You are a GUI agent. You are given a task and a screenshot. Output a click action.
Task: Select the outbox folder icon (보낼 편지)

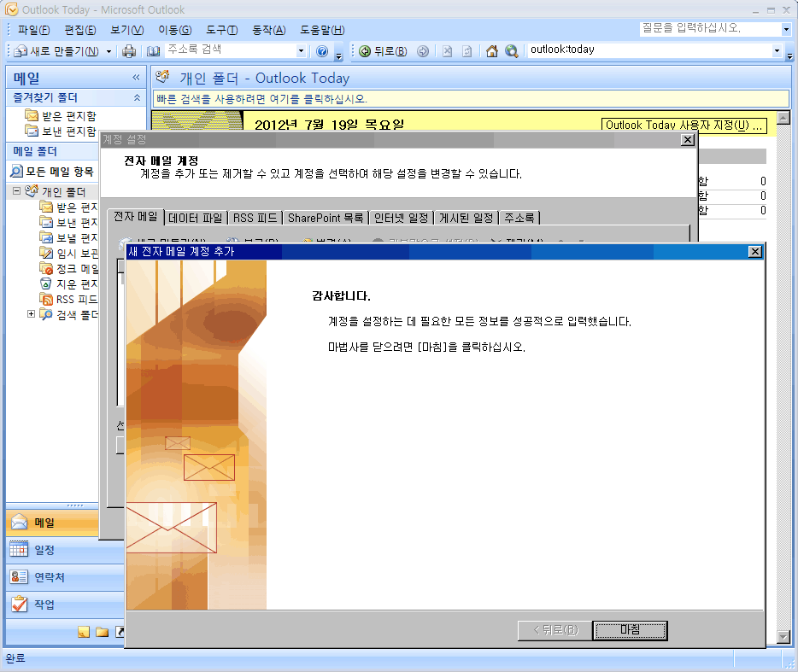pyautogui.click(x=46, y=237)
